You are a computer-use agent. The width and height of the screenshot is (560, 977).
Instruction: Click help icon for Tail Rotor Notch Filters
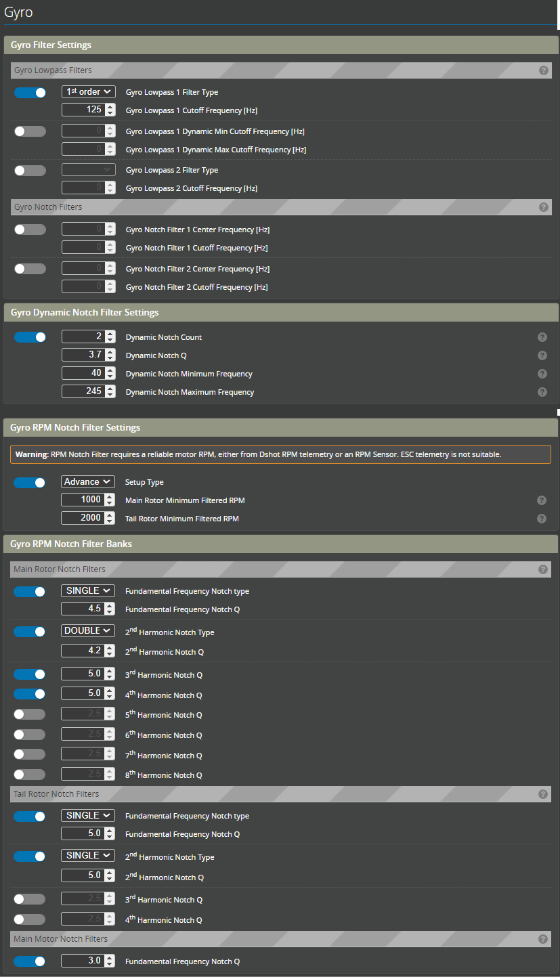click(542, 794)
